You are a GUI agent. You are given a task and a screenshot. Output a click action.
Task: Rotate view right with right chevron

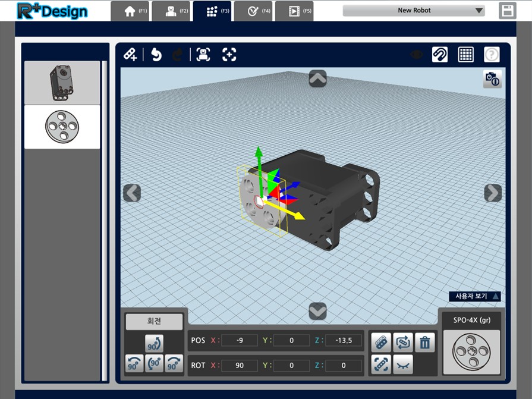(x=493, y=193)
